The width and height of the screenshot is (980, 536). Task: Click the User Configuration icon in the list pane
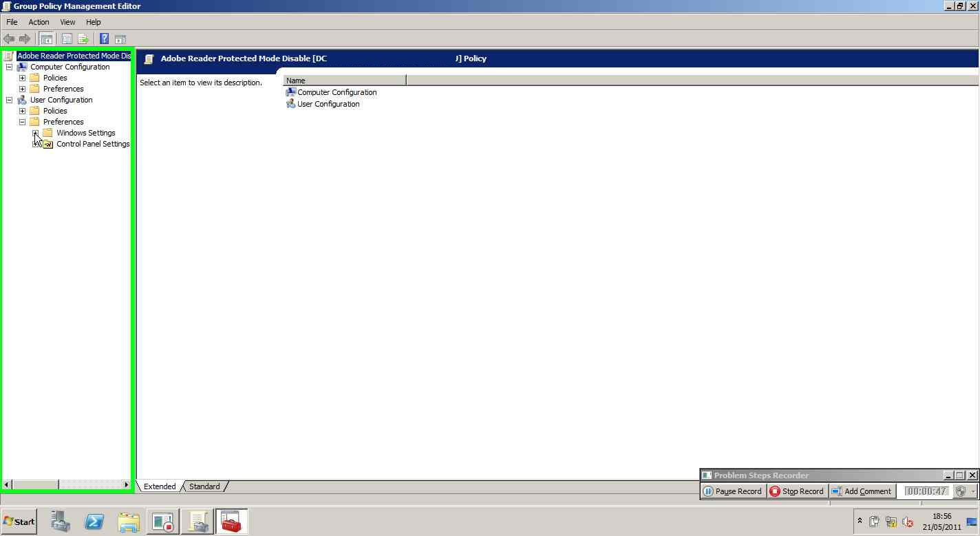coord(290,104)
